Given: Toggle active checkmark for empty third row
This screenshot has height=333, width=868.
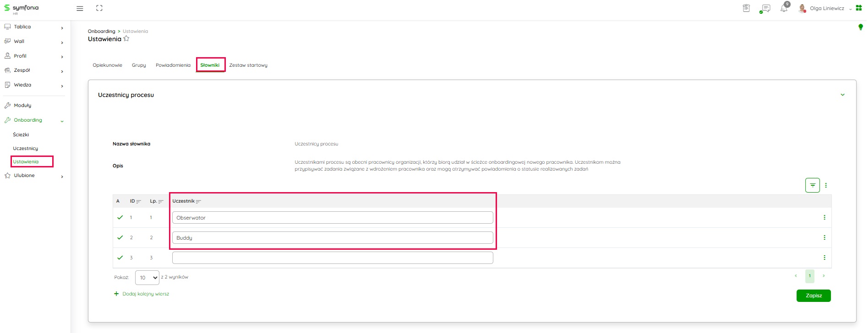Looking at the screenshot, I should coord(120,258).
